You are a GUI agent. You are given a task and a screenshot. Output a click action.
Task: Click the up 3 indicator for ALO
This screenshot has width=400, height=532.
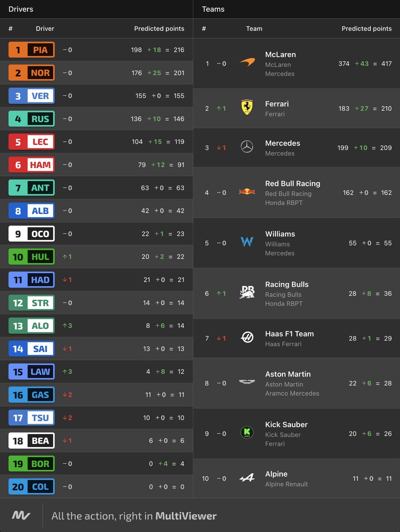(67, 326)
